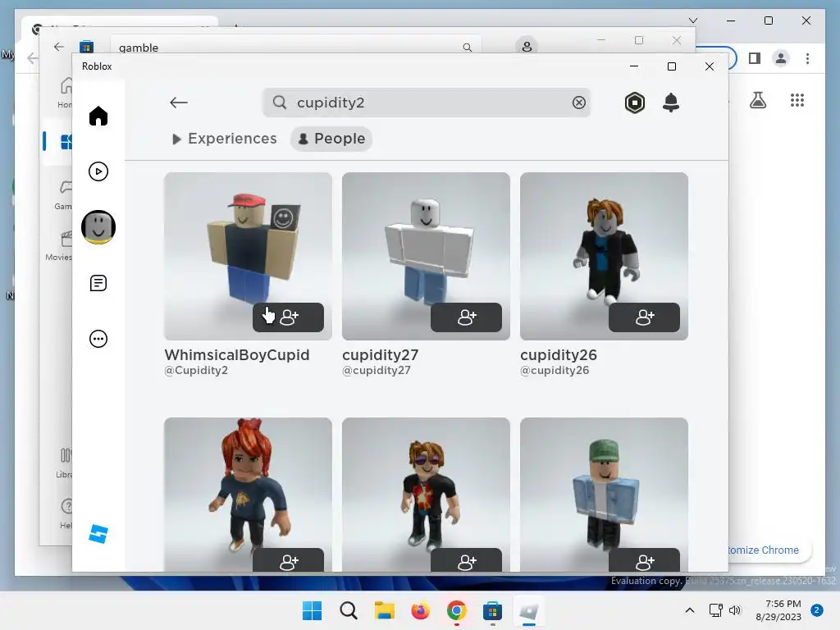The height and width of the screenshot is (630, 840).
Task: Show hidden system tray icons
Action: point(689,610)
